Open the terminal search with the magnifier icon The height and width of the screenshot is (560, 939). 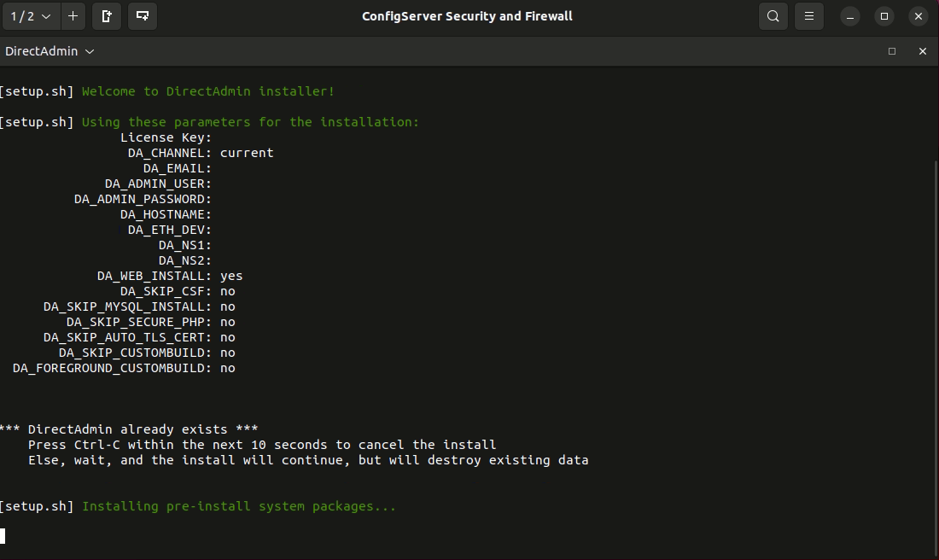[x=773, y=16]
